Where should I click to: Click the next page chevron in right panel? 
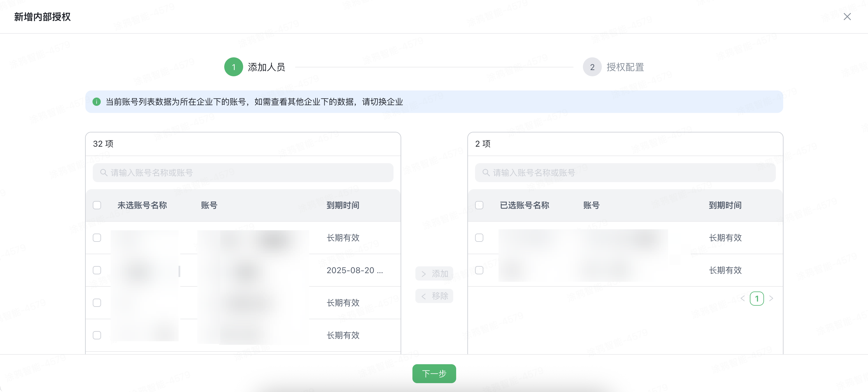pos(772,298)
